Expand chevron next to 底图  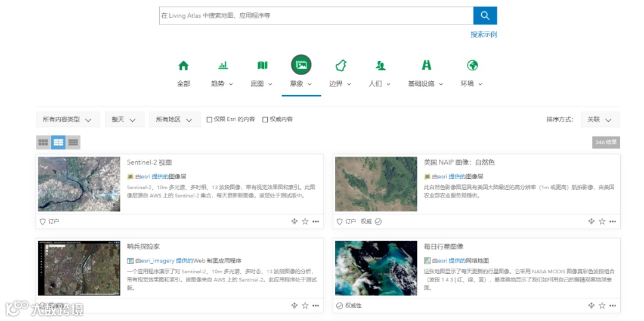(x=270, y=84)
